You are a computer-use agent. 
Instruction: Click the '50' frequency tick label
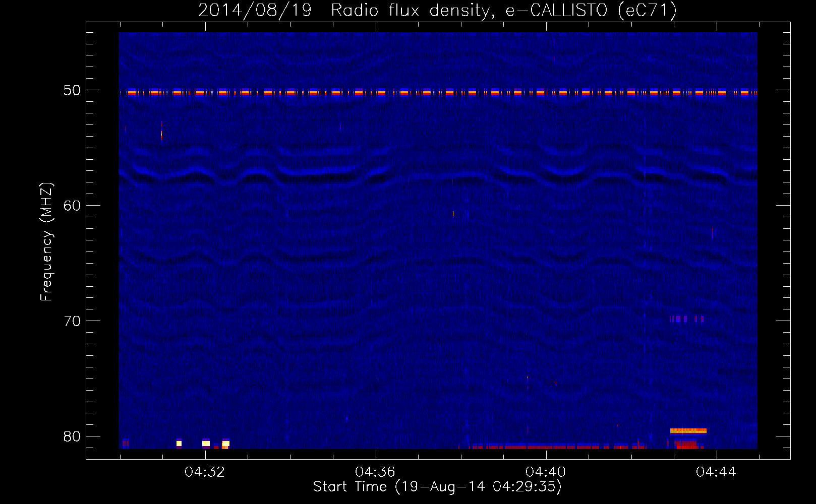coord(72,90)
